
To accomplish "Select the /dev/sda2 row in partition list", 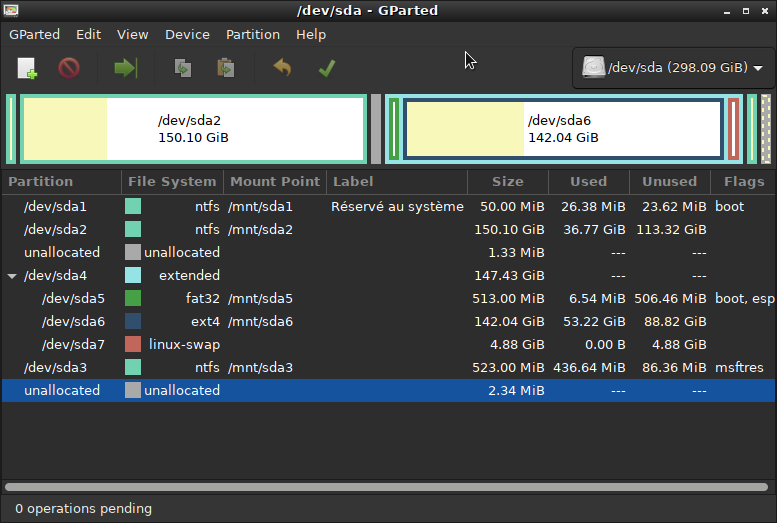I will click(x=388, y=230).
